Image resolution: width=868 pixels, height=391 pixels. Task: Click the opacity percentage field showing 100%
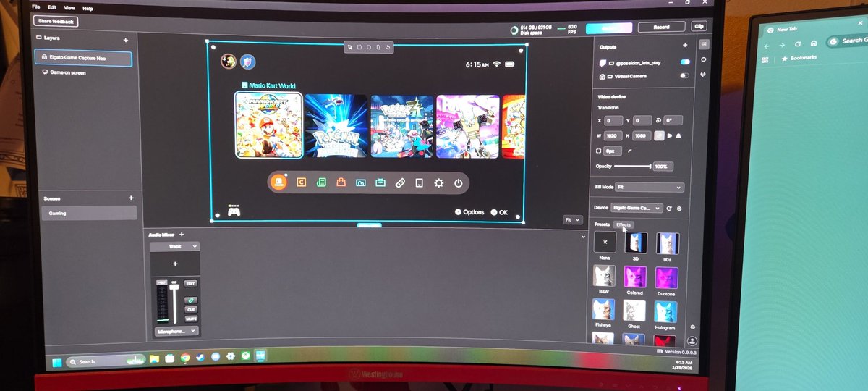pos(663,167)
